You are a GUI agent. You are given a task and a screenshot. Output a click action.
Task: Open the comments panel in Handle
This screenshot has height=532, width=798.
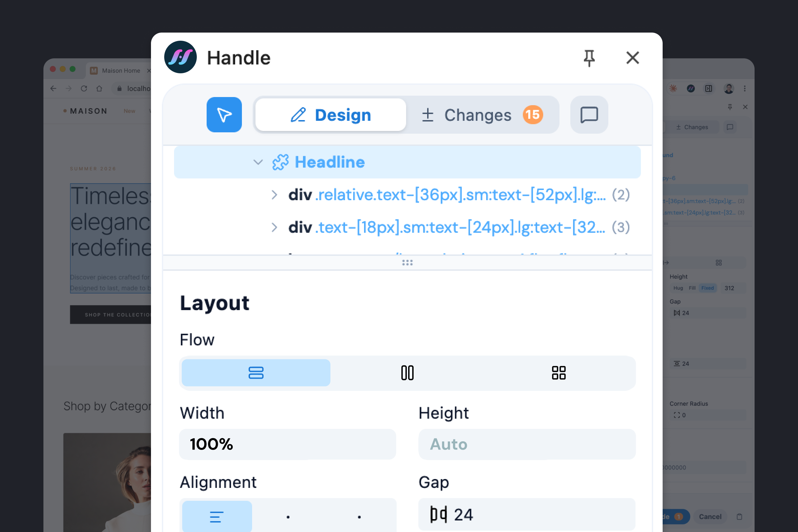coord(589,115)
